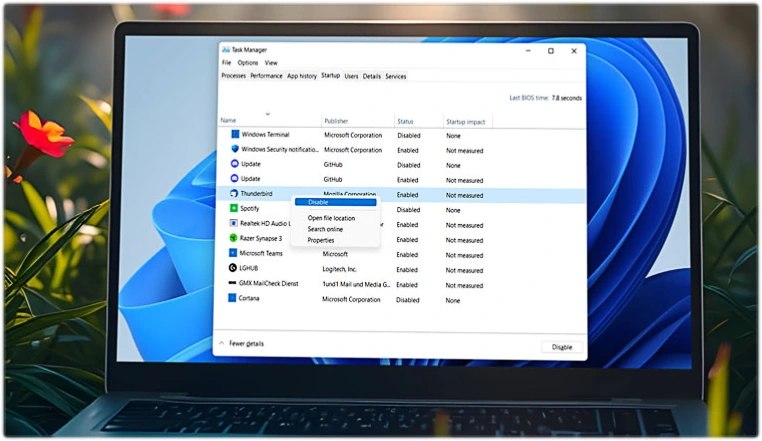Sort by the Status column header

tap(405, 122)
